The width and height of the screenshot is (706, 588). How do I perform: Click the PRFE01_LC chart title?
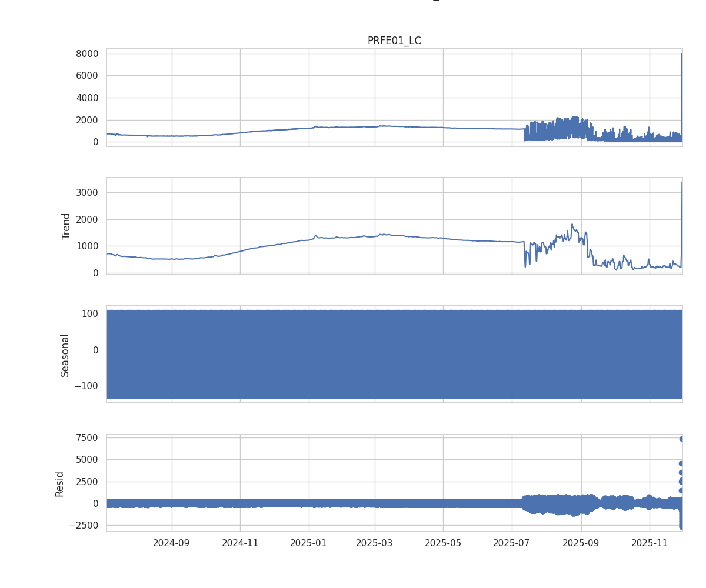(x=394, y=41)
